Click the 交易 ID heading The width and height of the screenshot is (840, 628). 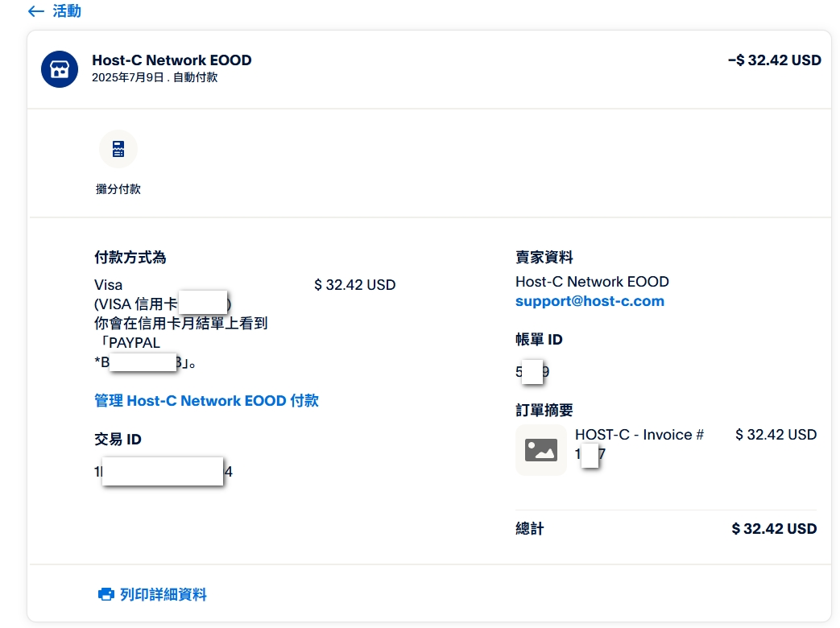[118, 440]
